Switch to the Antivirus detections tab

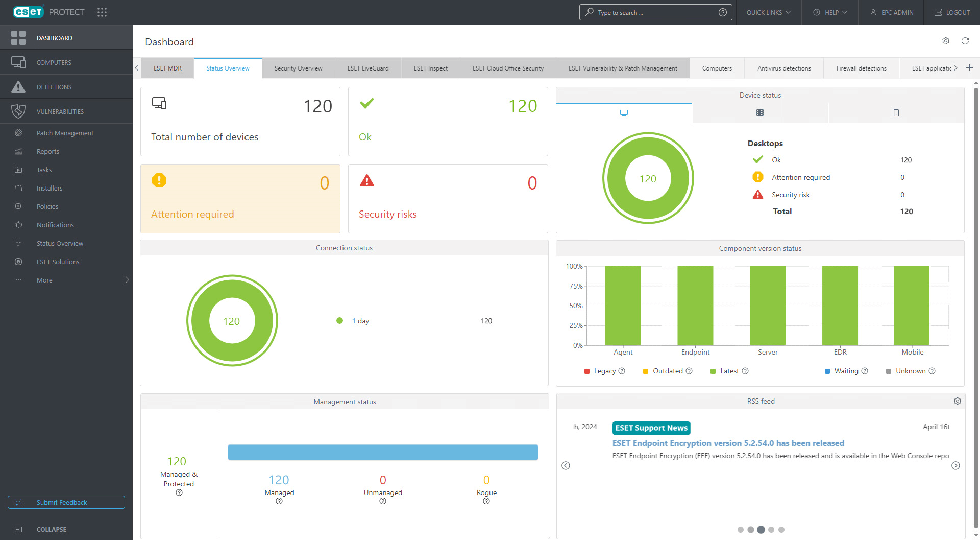coord(784,68)
